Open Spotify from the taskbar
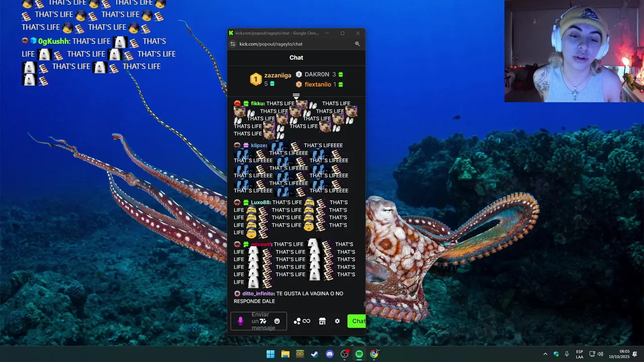The image size is (644, 362). 359,354
